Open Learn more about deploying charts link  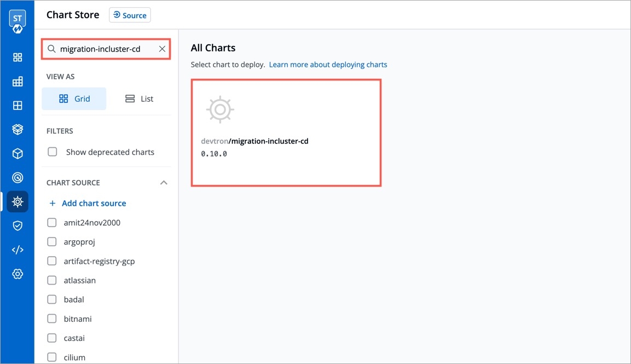point(328,65)
